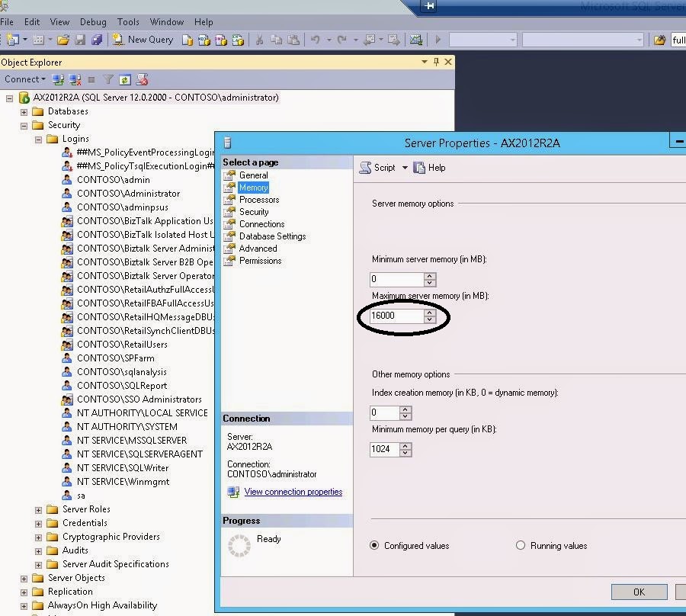Image resolution: width=686 pixels, height=616 pixels.
Task: Click the New Project toolbar icon
Action: pos(13,40)
